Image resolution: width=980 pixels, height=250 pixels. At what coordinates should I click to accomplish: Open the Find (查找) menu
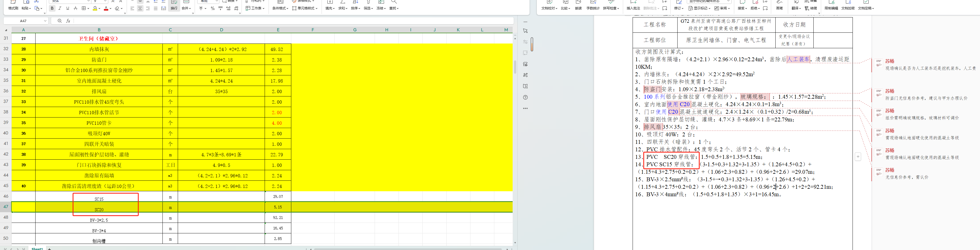tap(394, 5)
